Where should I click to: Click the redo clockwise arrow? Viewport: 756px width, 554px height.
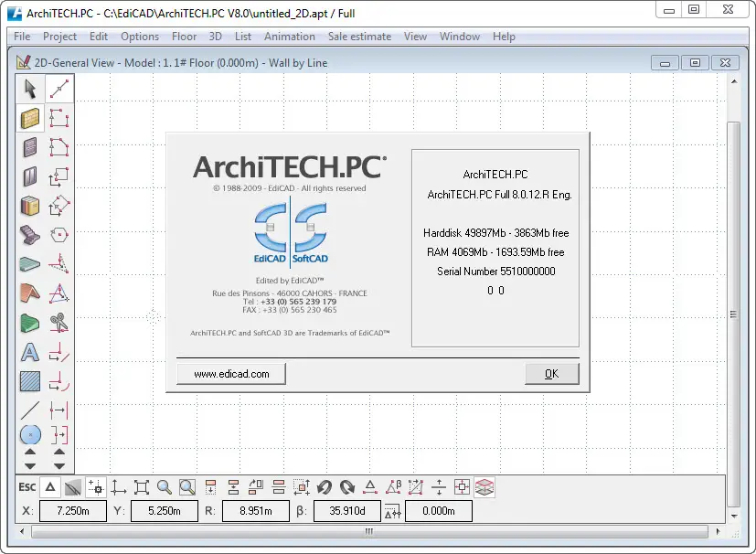[x=347, y=487]
